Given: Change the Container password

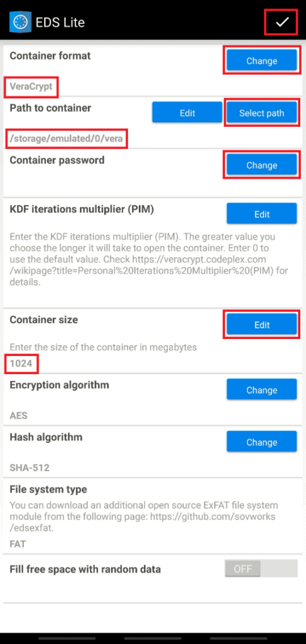Looking at the screenshot, I should coord(261,165).
